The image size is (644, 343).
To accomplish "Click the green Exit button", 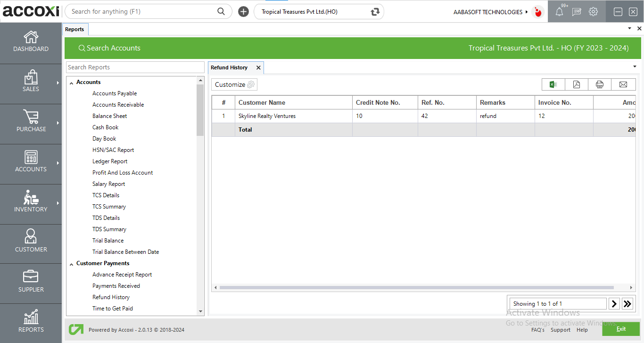I will pyautogui.click(x=621, y=329).
